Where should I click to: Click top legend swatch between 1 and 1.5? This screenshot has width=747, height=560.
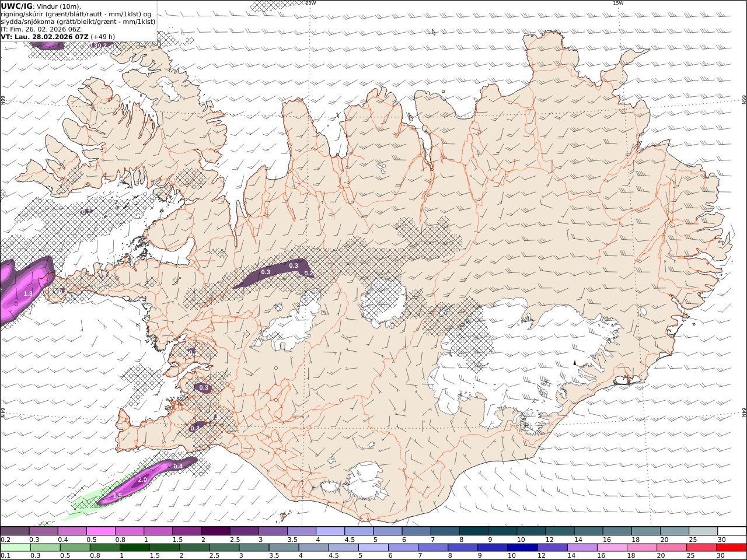158,531
